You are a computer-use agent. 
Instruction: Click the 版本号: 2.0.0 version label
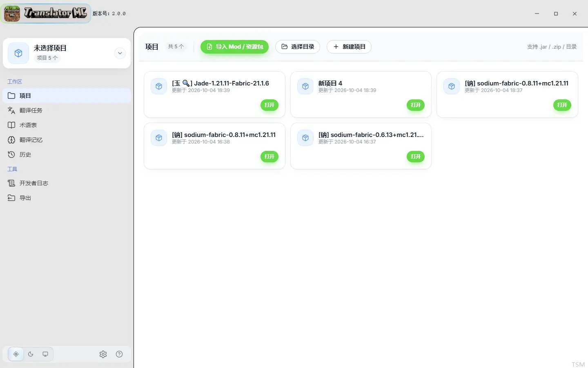109,13
